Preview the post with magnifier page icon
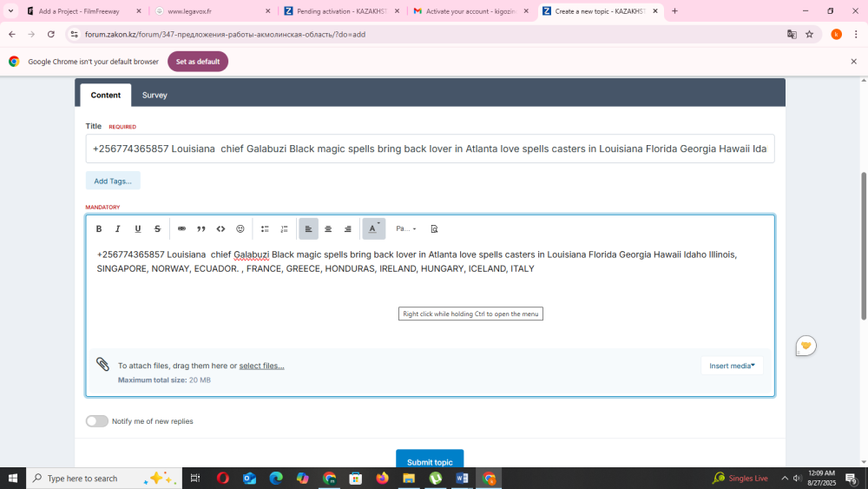The height and width of the screenshot is (489, 868). point(434,228)
